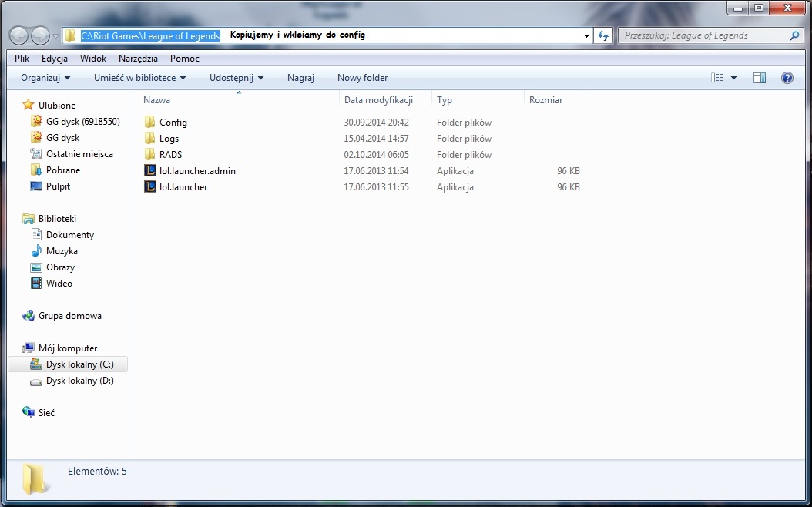Click the plain GG dysk sun icon
Screen dimensions: 812x507
pos(36,137)
